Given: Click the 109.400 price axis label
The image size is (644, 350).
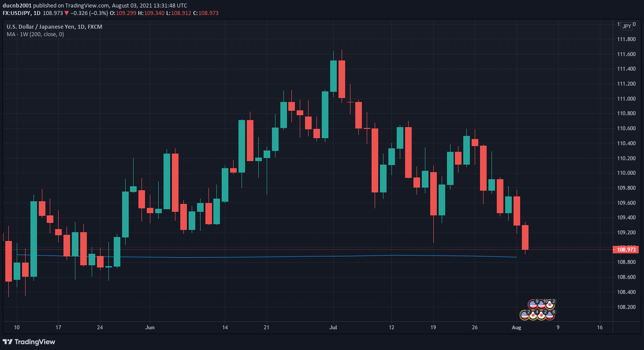Looking at the screenshot, I should 626,218.
